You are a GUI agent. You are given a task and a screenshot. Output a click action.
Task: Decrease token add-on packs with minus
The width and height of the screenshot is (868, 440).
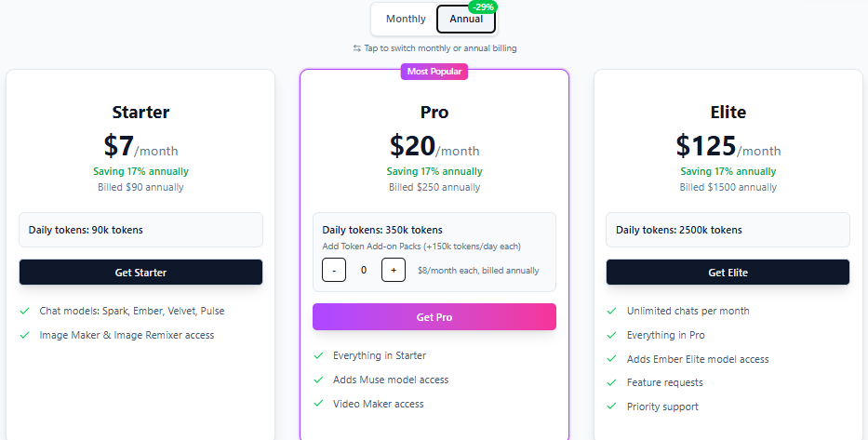tap(334, 270)
